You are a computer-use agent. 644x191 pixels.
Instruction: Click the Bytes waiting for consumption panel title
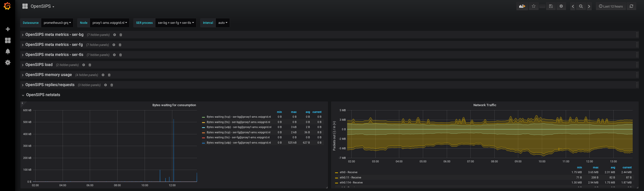174,105
